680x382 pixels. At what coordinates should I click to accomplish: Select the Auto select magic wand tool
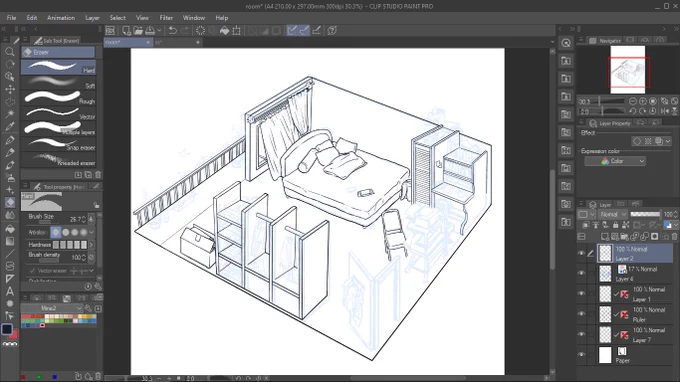pos(10,114)
